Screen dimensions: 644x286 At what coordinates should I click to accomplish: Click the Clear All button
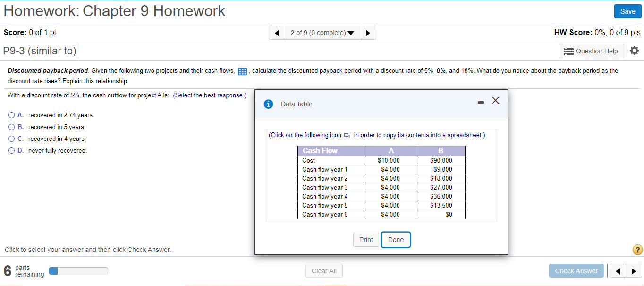[324, 271]
